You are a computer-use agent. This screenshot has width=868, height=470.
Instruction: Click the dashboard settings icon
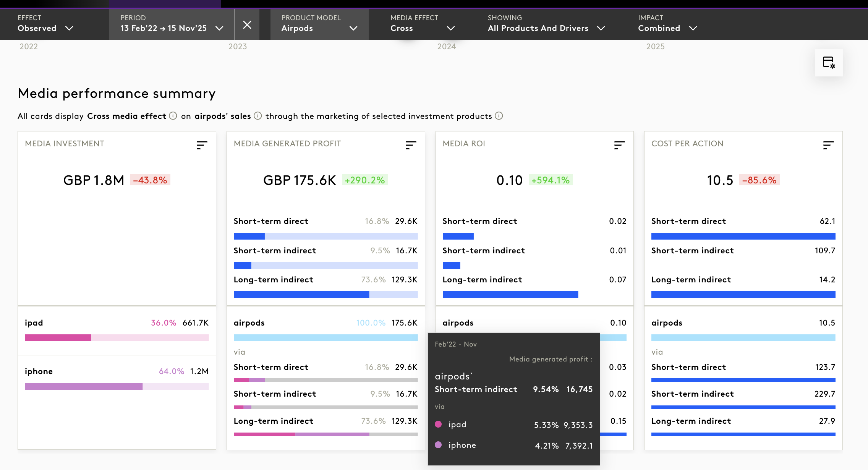coord(829,63)
